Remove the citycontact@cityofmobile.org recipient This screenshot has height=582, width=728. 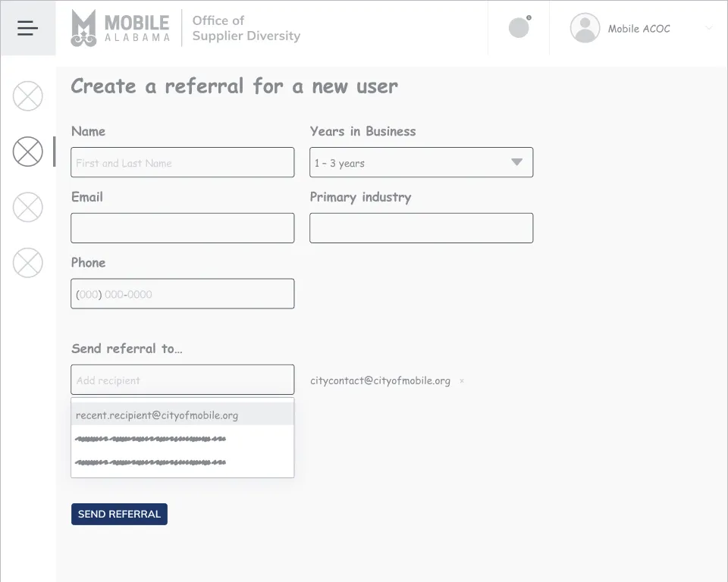pyautogui.click(x=461, y=380)
